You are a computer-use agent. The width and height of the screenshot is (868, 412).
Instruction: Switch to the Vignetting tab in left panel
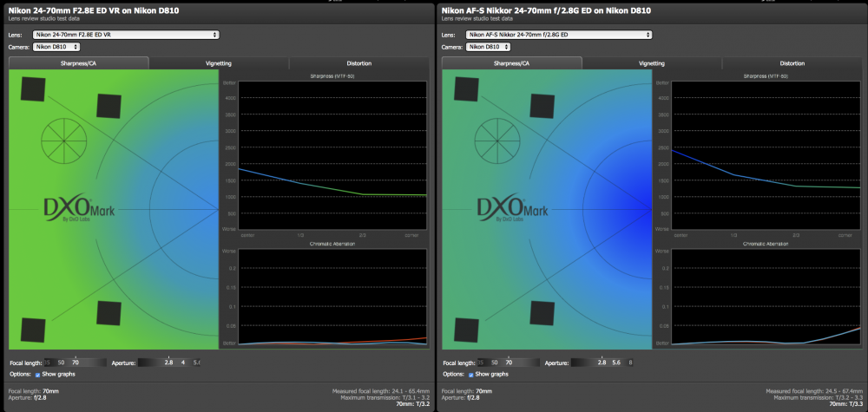click(x=219, y=63)
